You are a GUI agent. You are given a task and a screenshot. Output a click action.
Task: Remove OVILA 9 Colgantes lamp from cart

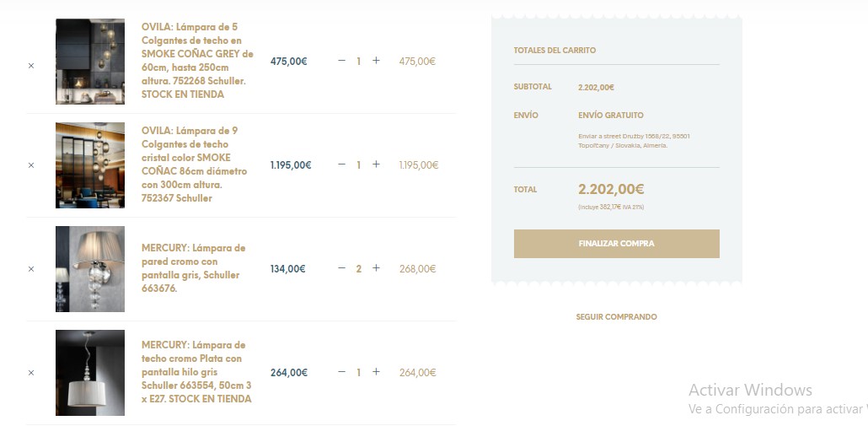(31, 165)
